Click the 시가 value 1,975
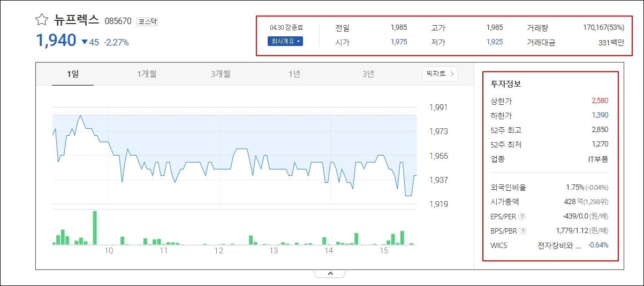This screenshot has height=286, width=644. tap(399, 42)
